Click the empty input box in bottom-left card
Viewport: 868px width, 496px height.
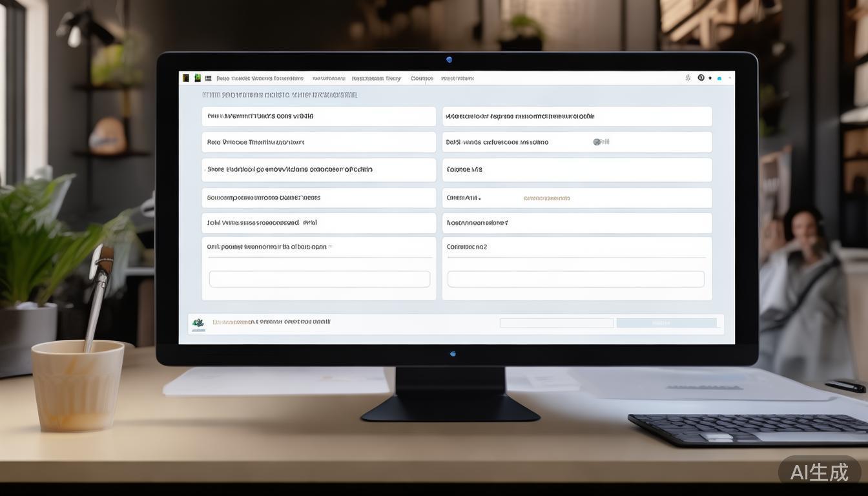pyautogui.click(x=319, y=279)
